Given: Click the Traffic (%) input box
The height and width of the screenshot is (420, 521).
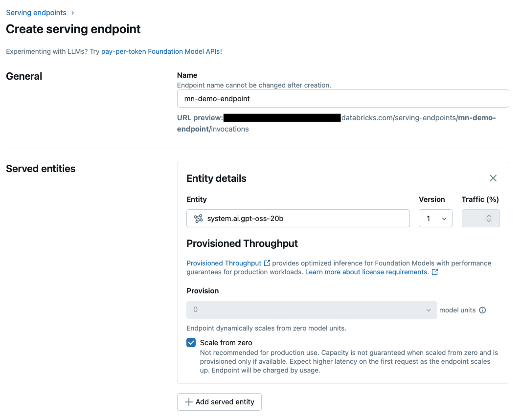Looking at the screenshot, I should [480, 219].
